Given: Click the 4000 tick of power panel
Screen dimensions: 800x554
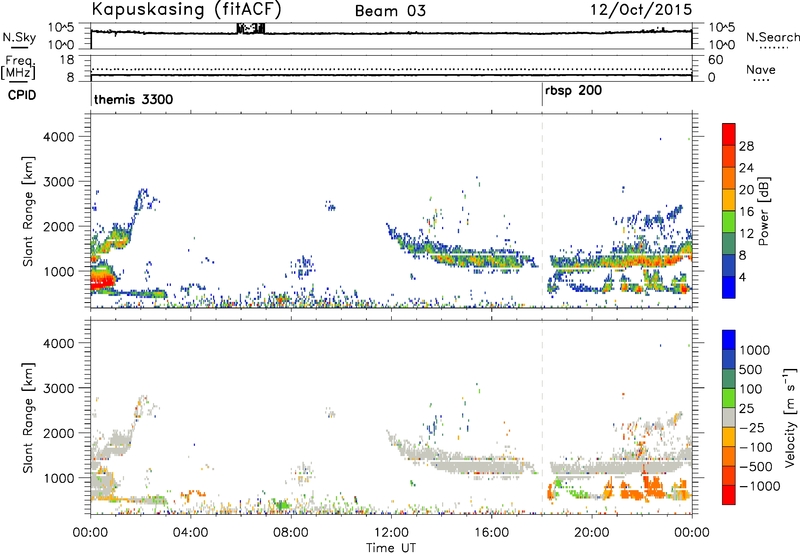Looking at the screenshot, I should pyautogui.click(x=58, y=137).
